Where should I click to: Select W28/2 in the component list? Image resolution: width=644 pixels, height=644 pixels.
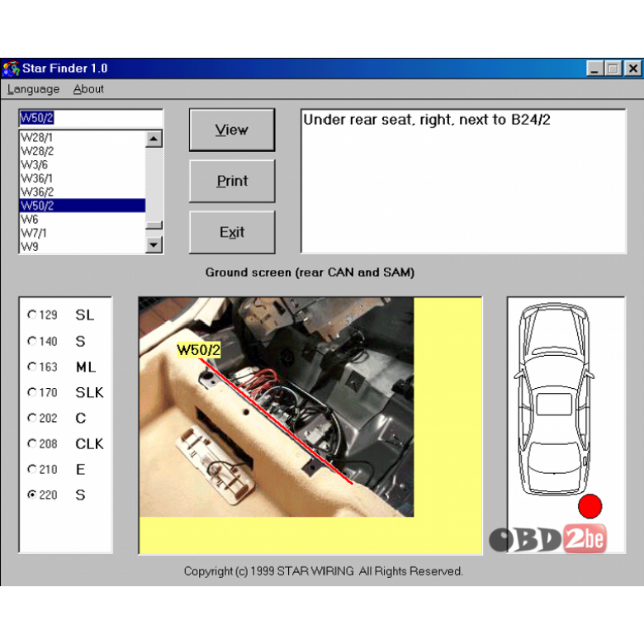point(82,151)
